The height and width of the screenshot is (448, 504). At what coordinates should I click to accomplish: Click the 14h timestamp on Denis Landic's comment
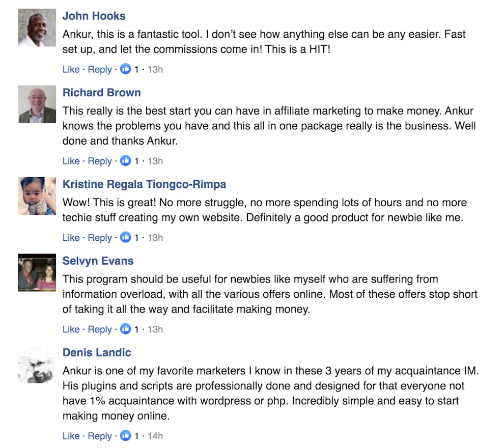point(155,436)
